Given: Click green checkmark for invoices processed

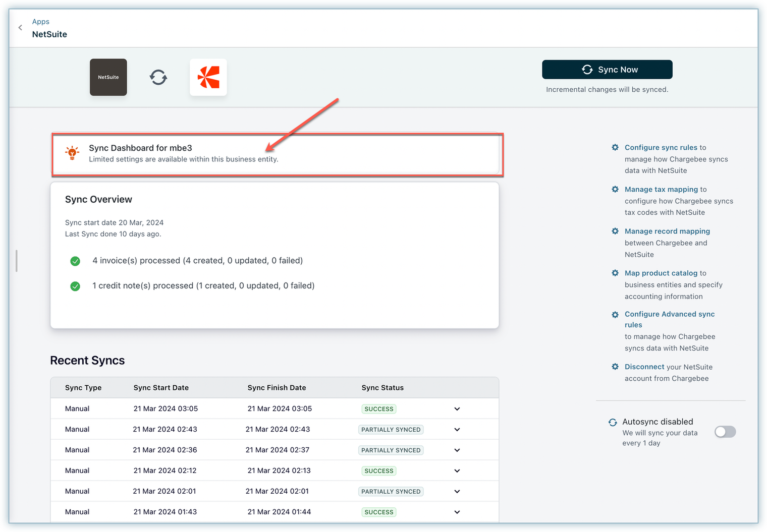Looking at the screenshot, I should tap(75, 261).
